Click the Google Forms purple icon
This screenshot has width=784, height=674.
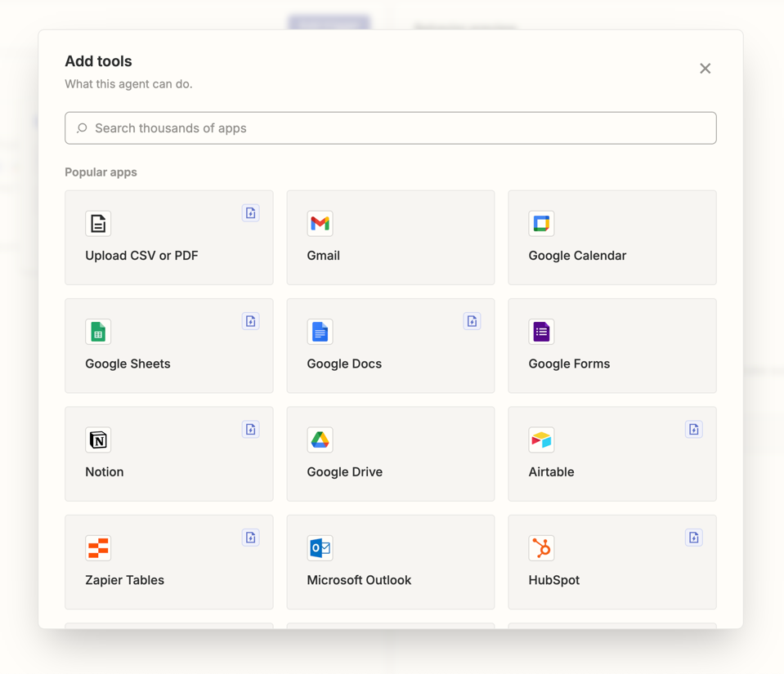(541, 332)
